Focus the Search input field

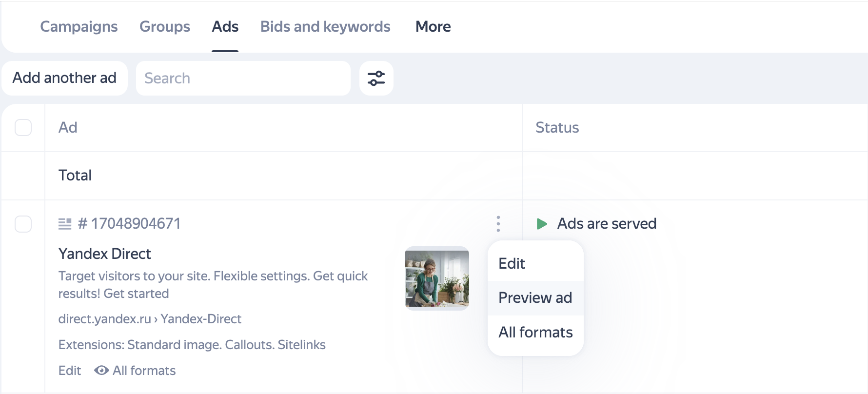(x=243, y=78)
